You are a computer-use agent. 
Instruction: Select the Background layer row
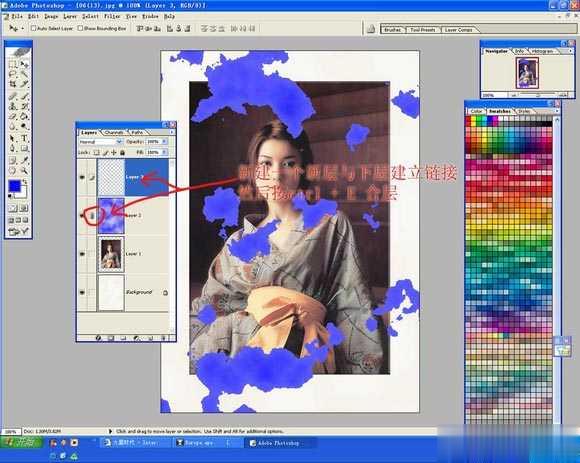pyautogui.click(x=123, y=292)
